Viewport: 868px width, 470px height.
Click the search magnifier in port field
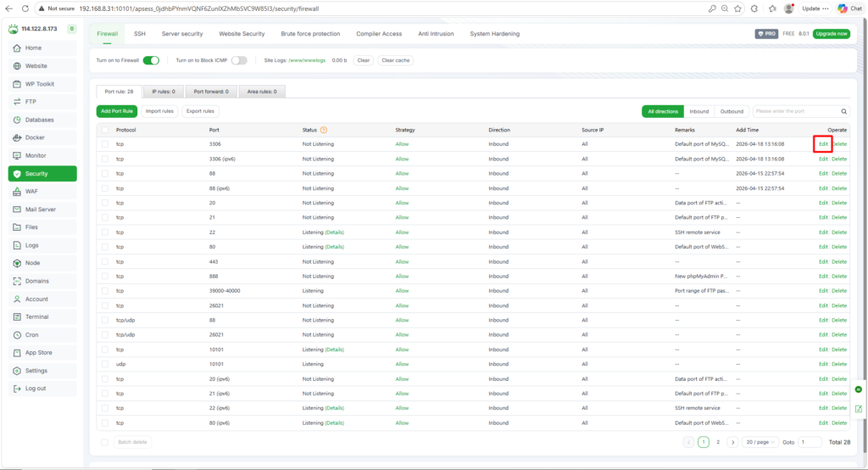pos(843,111)
